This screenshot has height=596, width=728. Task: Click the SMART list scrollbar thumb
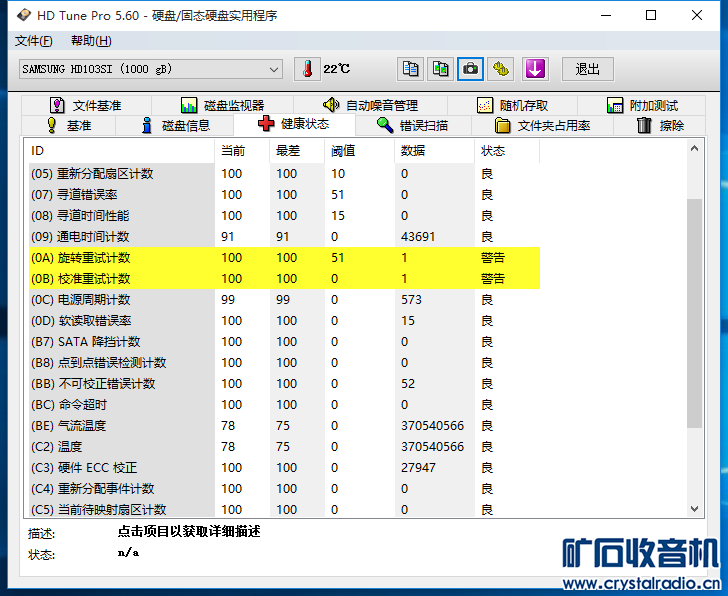pyautogui.click(x=695, y=313)
